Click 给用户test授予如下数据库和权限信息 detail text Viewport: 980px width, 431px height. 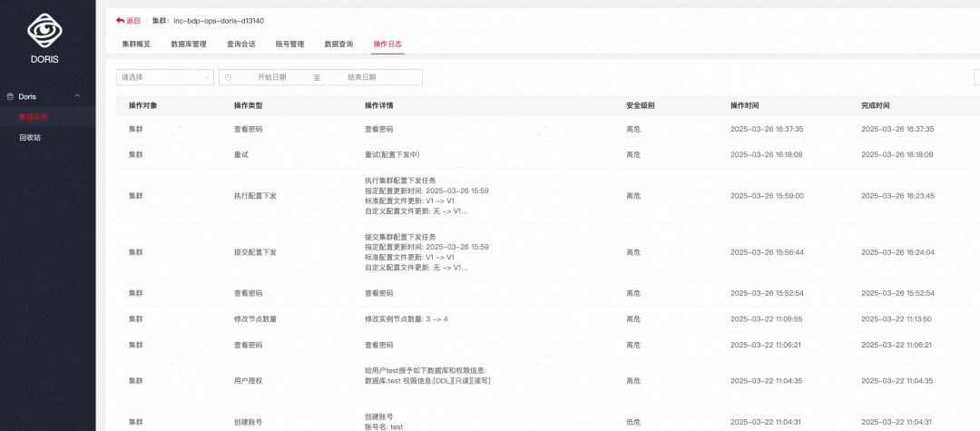[x=426, y=370]
